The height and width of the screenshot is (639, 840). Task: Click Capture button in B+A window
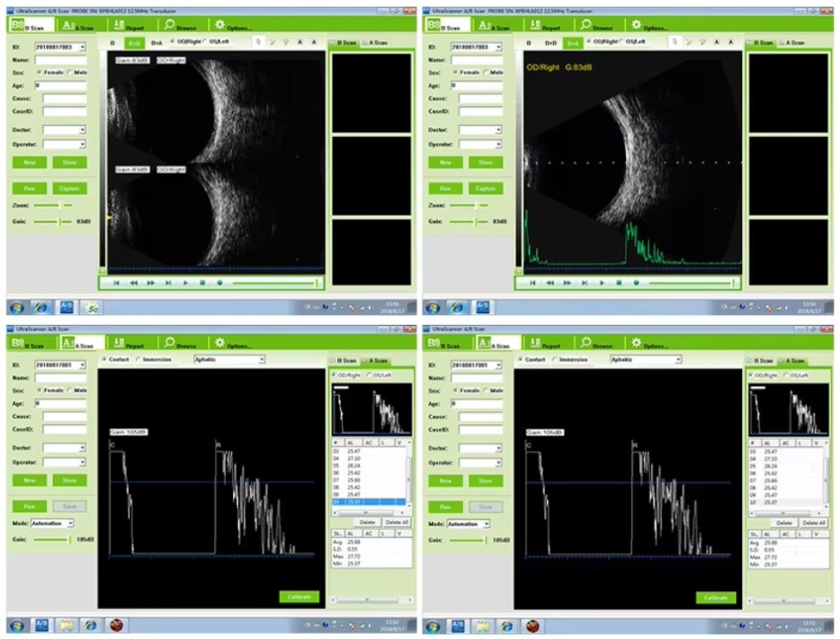(486, 188)
